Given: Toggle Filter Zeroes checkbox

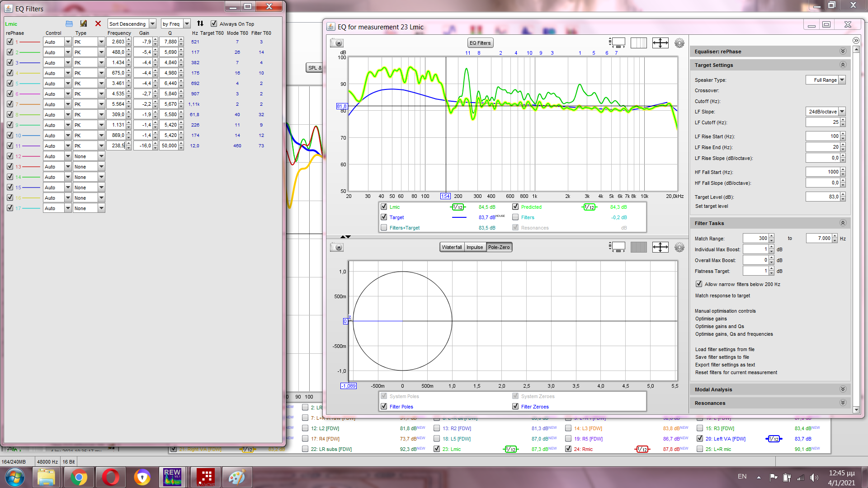Looking at the screenshot, I should pyautogui.click(x=515, y=406).
